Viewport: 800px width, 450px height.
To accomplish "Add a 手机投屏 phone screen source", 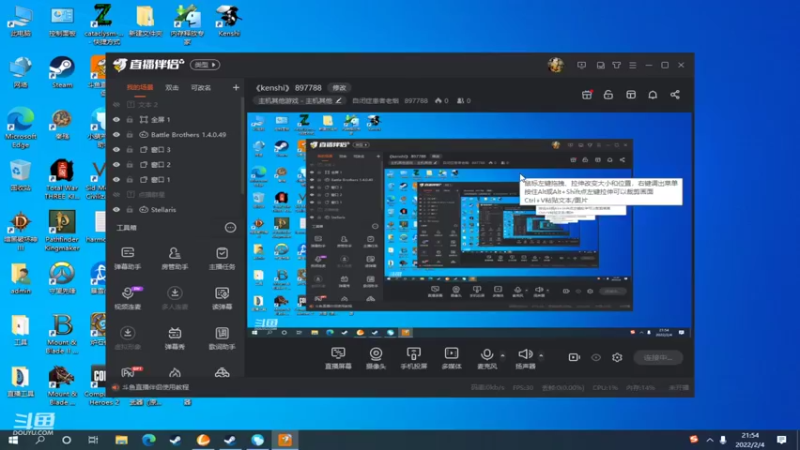I will pos(414,358).
